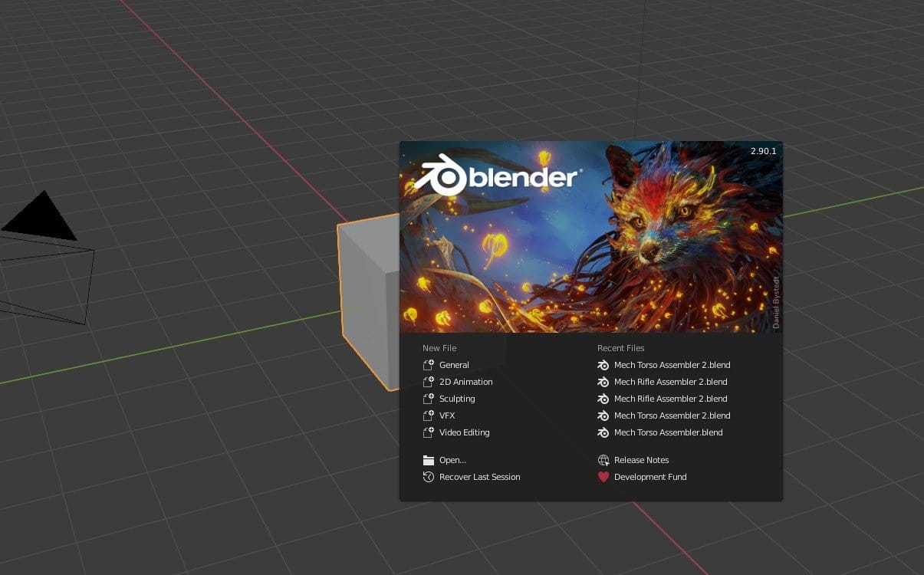Click the Open... folder entry

coord(444,460)
